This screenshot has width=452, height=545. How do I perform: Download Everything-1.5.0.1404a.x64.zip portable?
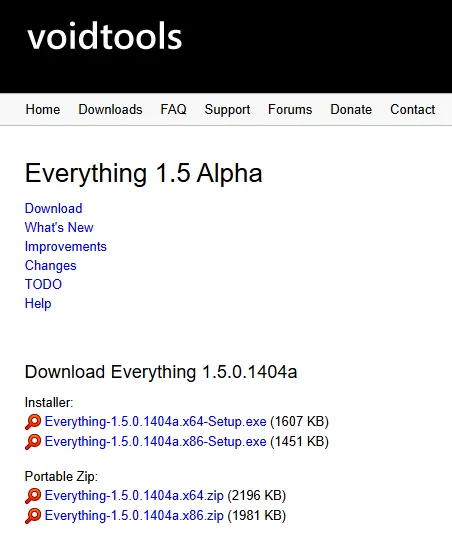pos(134,495)
